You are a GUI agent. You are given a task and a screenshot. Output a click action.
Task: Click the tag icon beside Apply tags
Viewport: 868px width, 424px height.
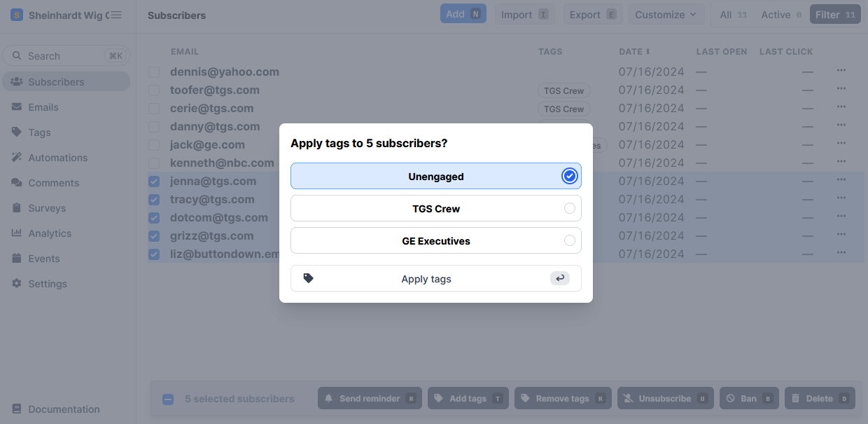309,278
